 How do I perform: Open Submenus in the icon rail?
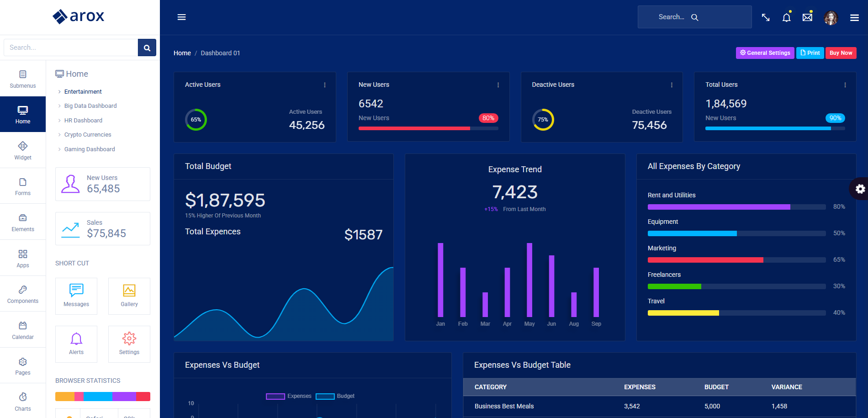[x=23, y=79]
